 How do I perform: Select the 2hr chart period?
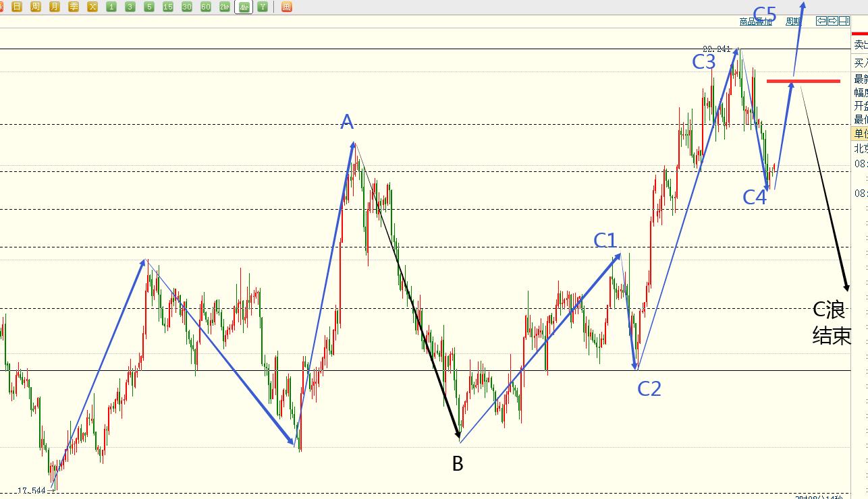click(x=225, y=7)
